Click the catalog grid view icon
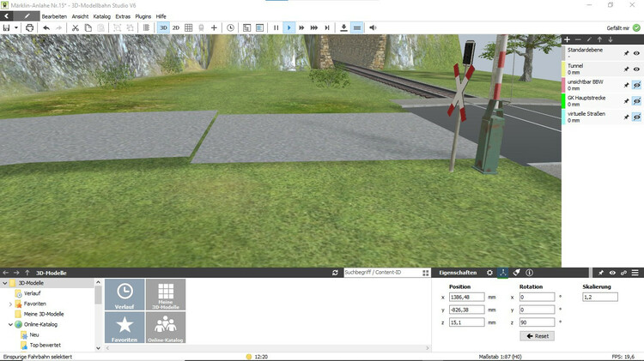The width and height of the screenshot is (644, 361). [426, 273]
